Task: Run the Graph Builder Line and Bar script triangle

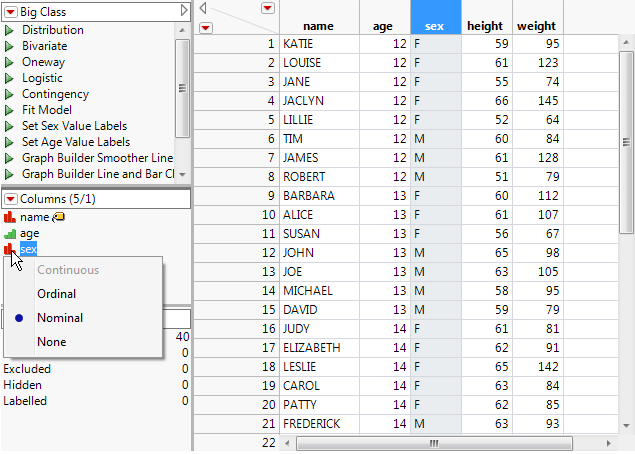Action: 9,174
